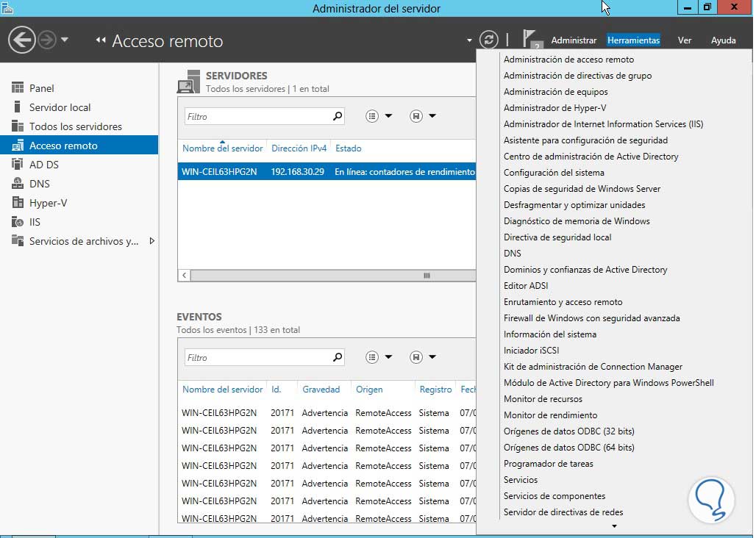The height and width of the screenshot is (538, 756).
Task: Open list options icon in Servidores
Action: click(x=371, y=116)
